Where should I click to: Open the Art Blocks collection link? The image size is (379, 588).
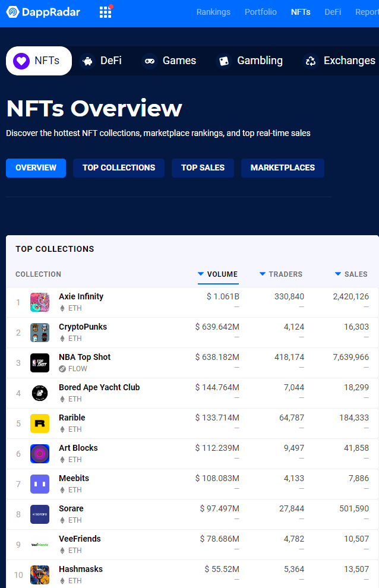click(78, 448)
